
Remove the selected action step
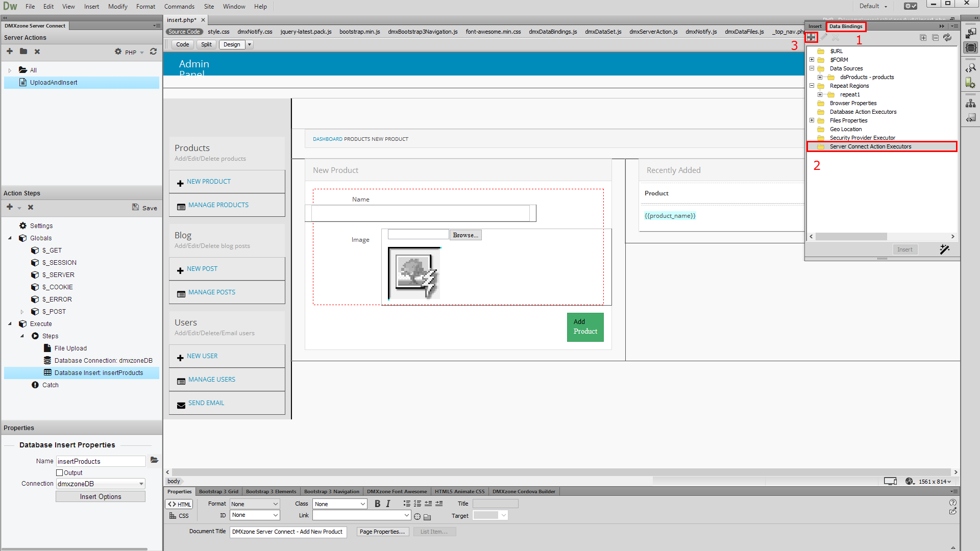[x=31, y=207]
